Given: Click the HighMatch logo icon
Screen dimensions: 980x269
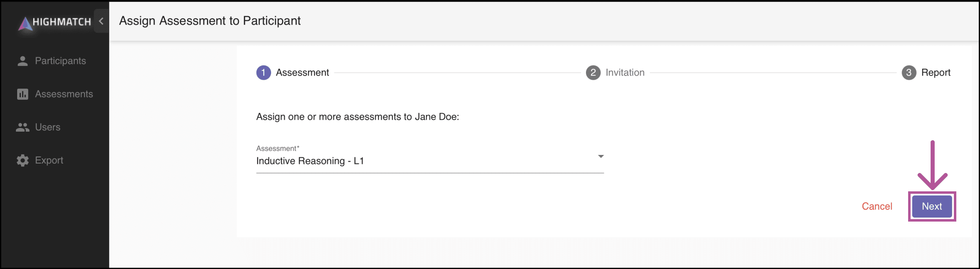Looking at the screenshot, I should tap(25, 24).
